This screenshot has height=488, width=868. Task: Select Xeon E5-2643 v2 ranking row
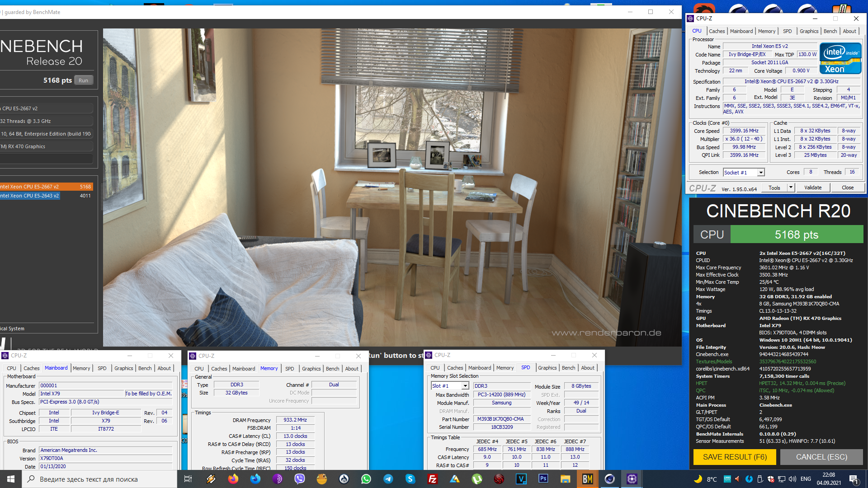coord(47,196)
